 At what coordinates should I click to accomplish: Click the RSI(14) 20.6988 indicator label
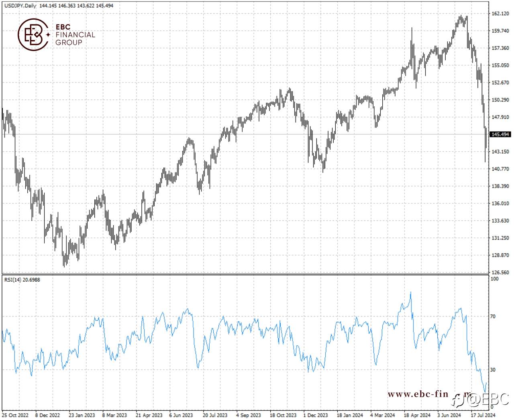pyautogui.click(x=22, y=280)
